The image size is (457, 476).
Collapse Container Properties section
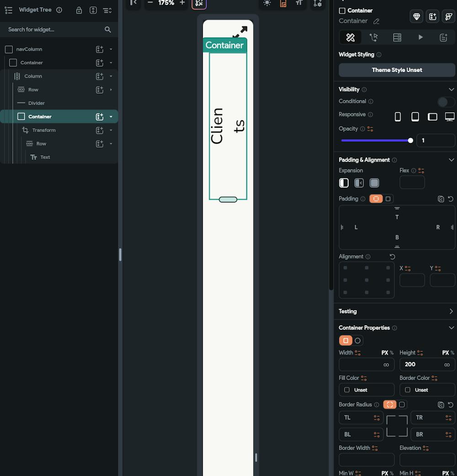click(451, 328)
